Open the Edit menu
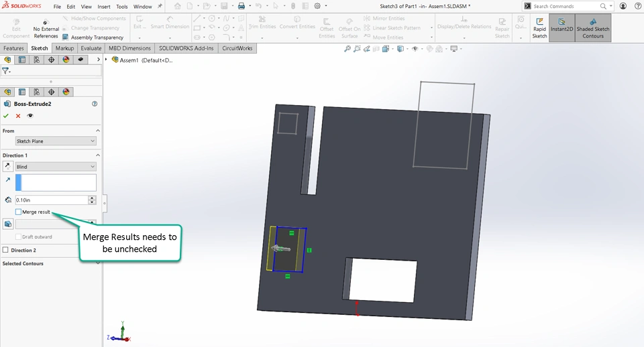The width and height of the screenshot is (644, 347). pyautogui.click(x=71, y=7)
